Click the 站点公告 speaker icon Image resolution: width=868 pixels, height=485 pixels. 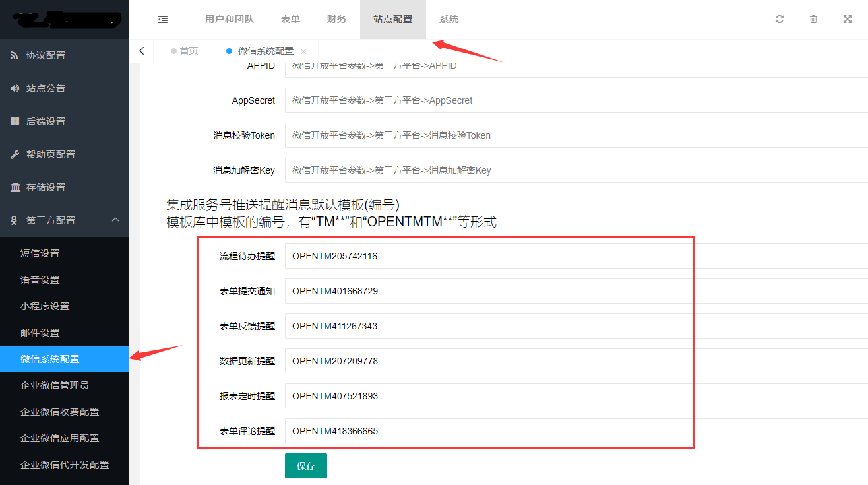coord(15,88)
